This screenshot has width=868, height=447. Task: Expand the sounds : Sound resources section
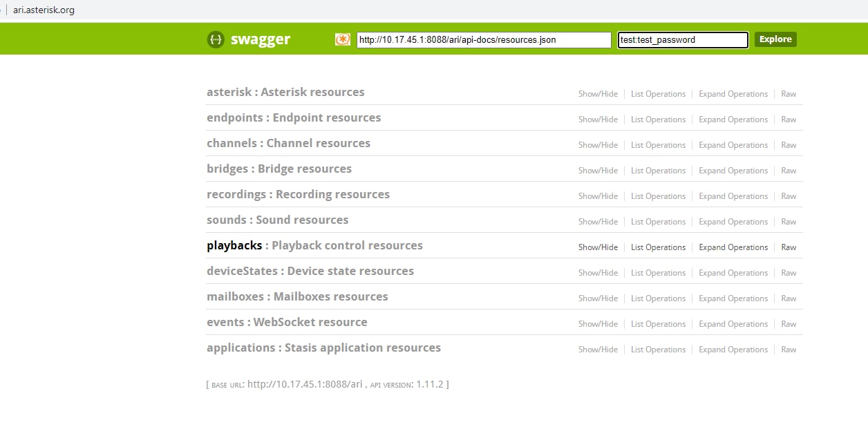click(x=277, y=220)
